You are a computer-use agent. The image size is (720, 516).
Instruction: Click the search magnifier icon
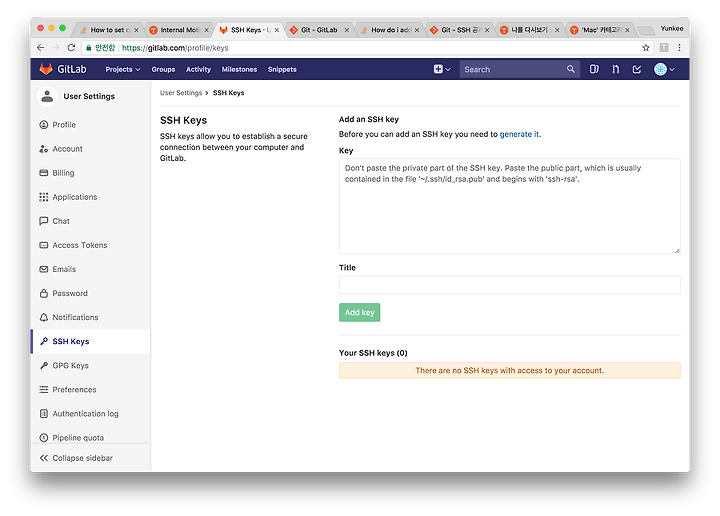click(570, 69)
